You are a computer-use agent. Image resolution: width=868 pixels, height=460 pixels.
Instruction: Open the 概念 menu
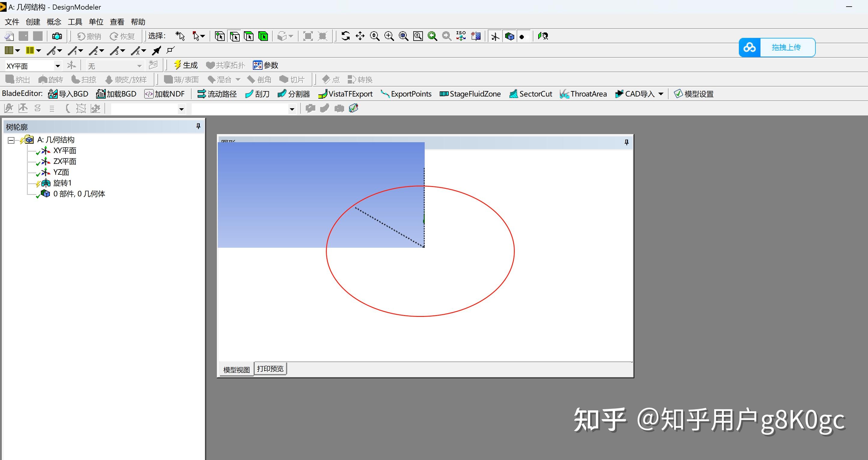pyautogui.click(x=54, y=22)
